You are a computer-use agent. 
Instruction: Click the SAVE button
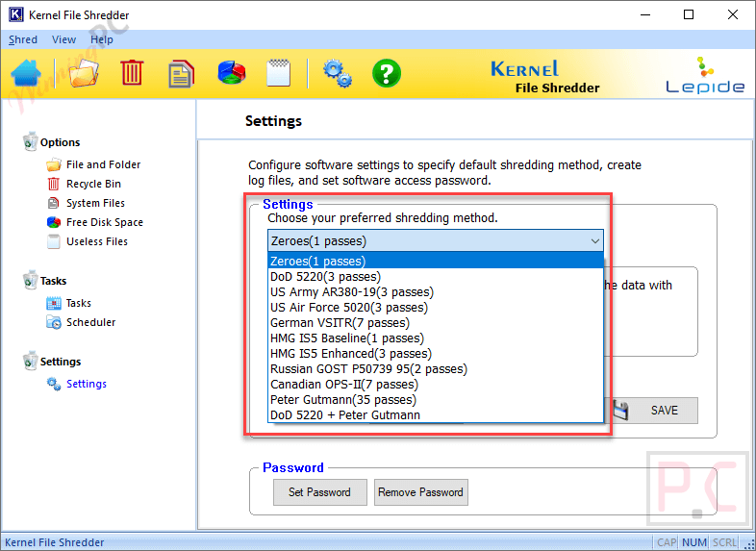point(651,411)
